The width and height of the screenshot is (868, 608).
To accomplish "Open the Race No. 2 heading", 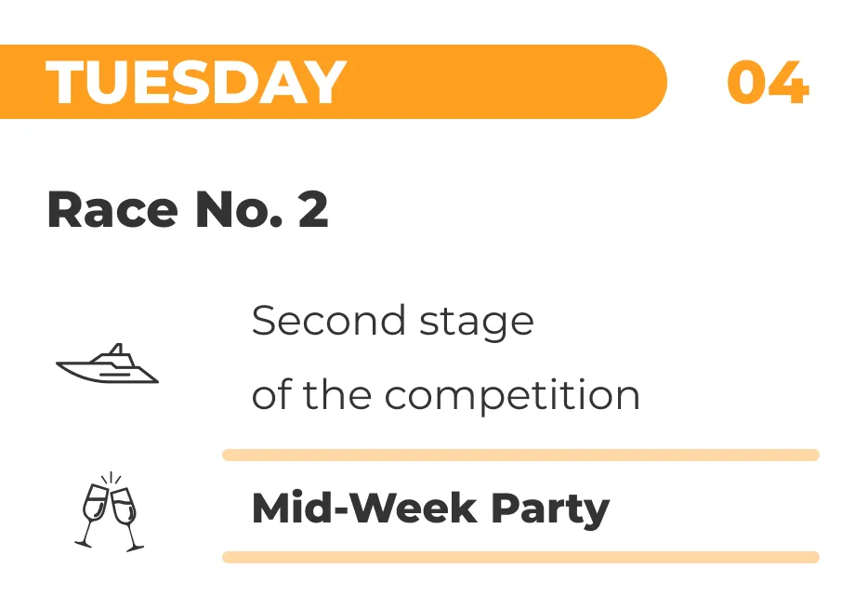I will (x=188, y=209).
